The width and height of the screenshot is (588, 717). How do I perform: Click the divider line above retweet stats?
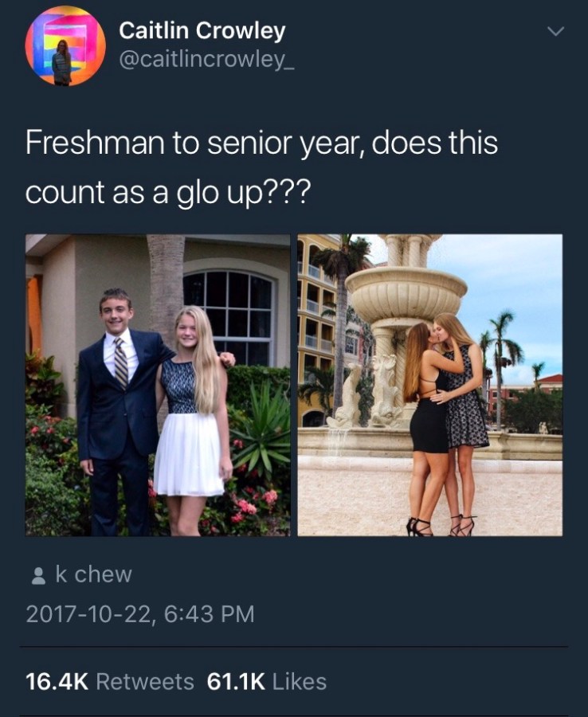(294, 647)
